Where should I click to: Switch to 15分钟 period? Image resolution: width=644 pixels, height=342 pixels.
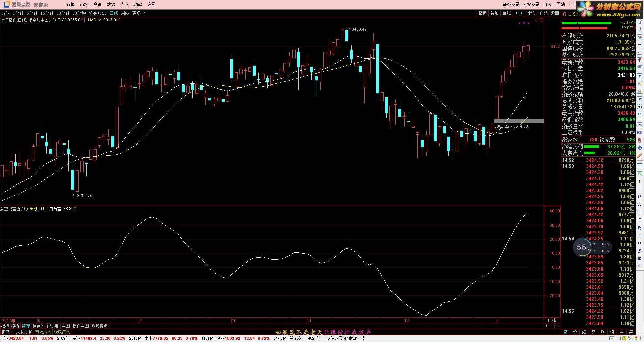pyautogui.click(x=47, y=13)
